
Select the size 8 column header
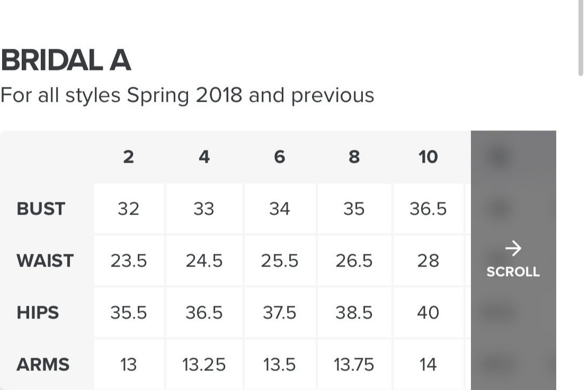[x=354, y=157]
